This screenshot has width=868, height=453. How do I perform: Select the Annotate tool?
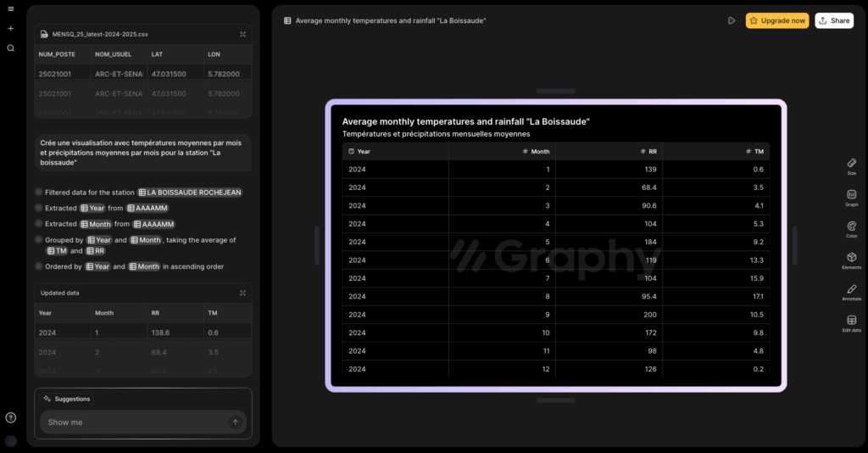[851, 292]
